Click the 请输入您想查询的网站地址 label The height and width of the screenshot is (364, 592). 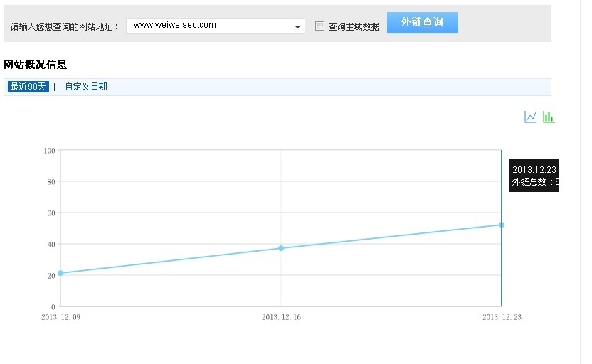65,27
